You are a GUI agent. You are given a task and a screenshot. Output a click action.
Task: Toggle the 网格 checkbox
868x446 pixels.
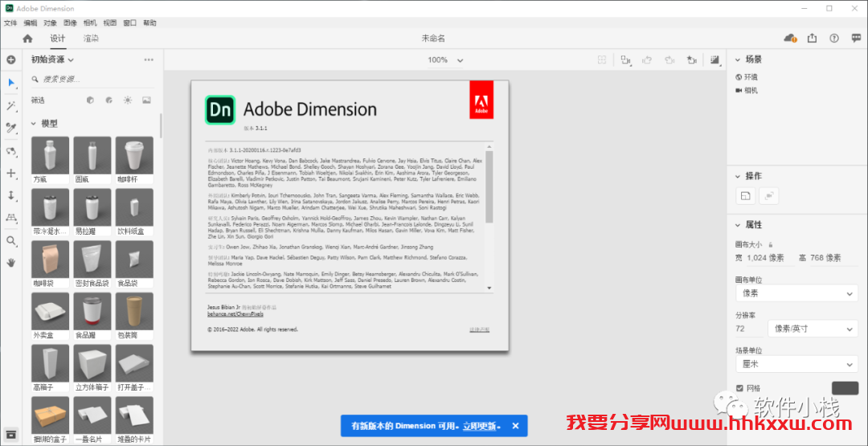[x=739, y=388]
